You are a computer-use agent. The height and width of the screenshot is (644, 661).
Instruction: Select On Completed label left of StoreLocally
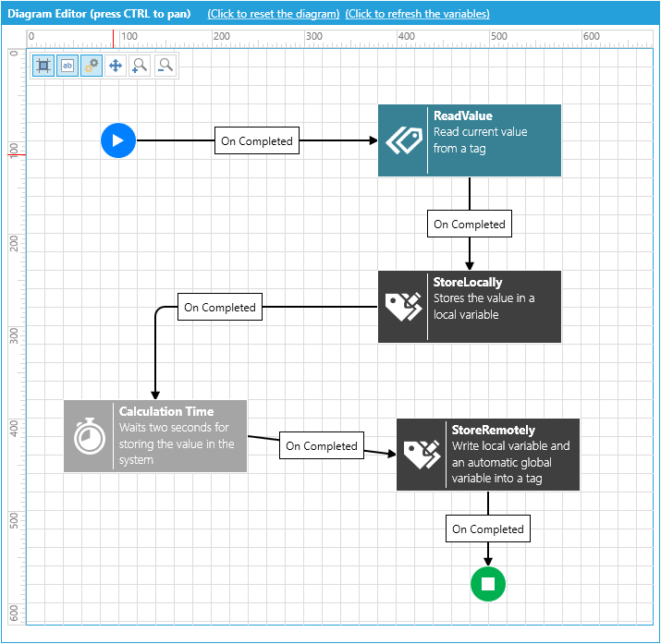point(220,307)
